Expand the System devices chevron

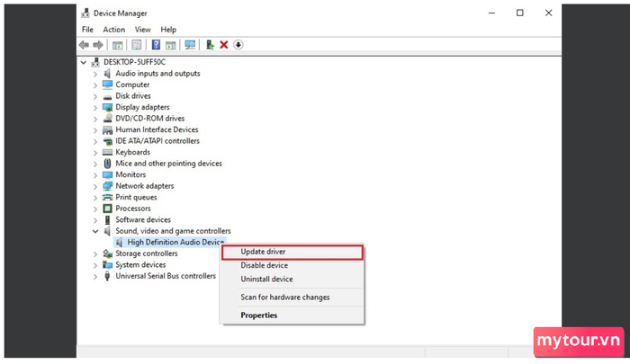point(95,265)
